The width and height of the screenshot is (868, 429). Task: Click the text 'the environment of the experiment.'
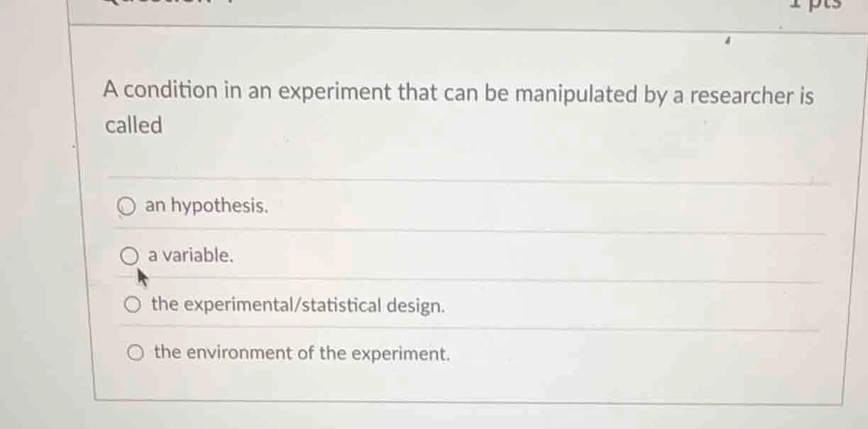(x=302, y=353)
